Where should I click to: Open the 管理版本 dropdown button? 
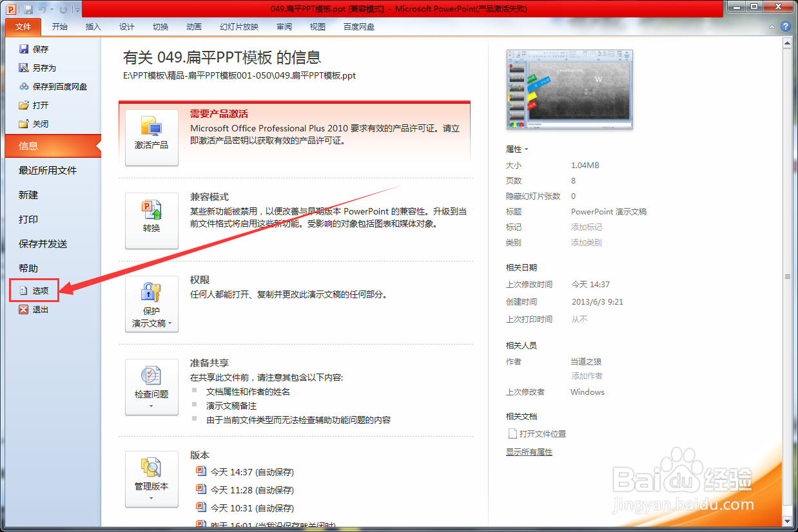[x=151, y=479]
